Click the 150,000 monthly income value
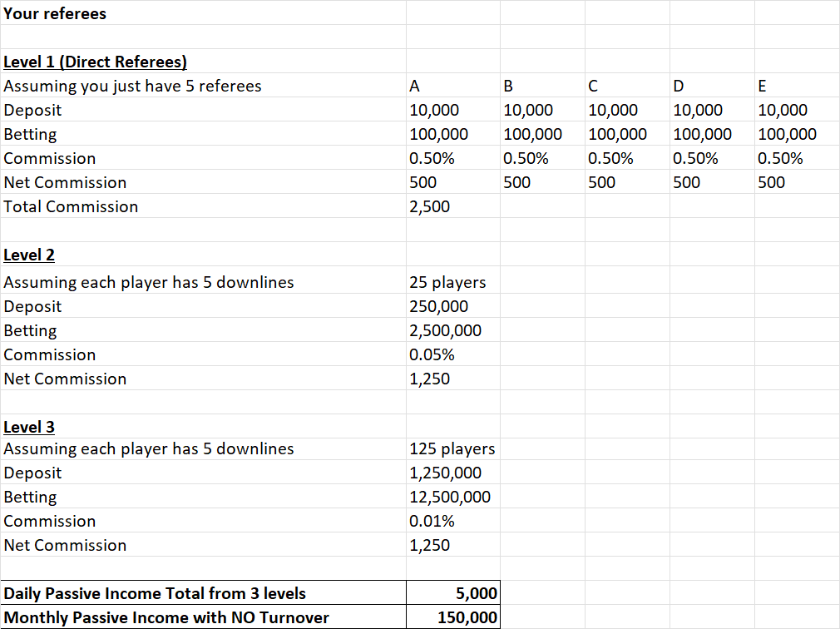This screenshot has height=629, width=840. tap(467, 617)
